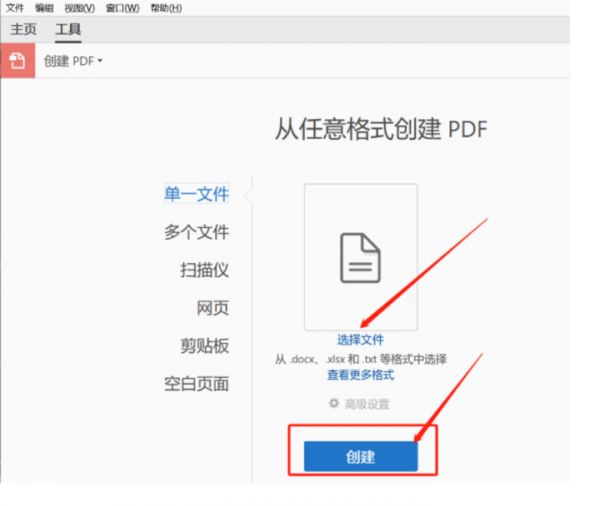Choose the 空白页面 option

pyautogui.click(x=196, y=384)
